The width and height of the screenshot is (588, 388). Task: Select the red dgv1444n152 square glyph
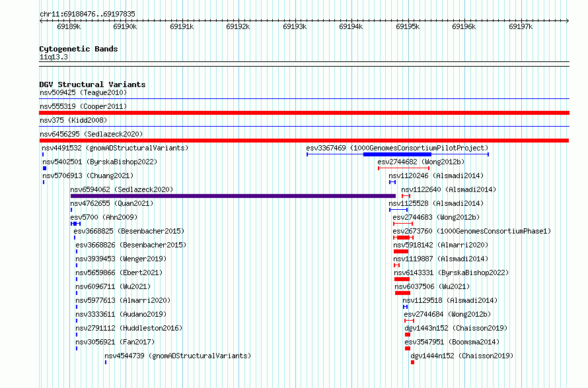click(412, 362)
